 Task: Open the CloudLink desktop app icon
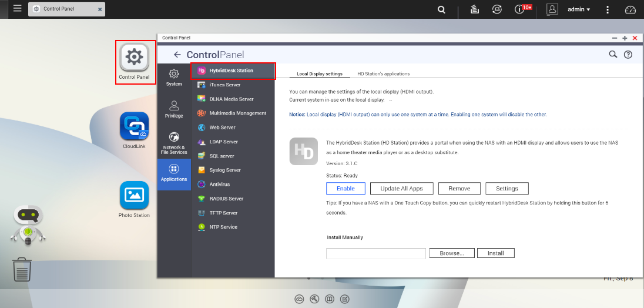point(134,127)
